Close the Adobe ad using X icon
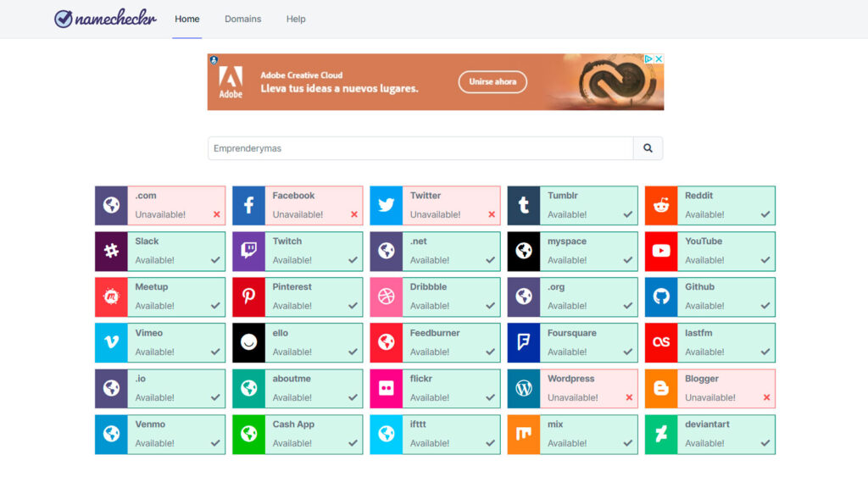This screenshot has width=868, height=488. tap(659, 59)
